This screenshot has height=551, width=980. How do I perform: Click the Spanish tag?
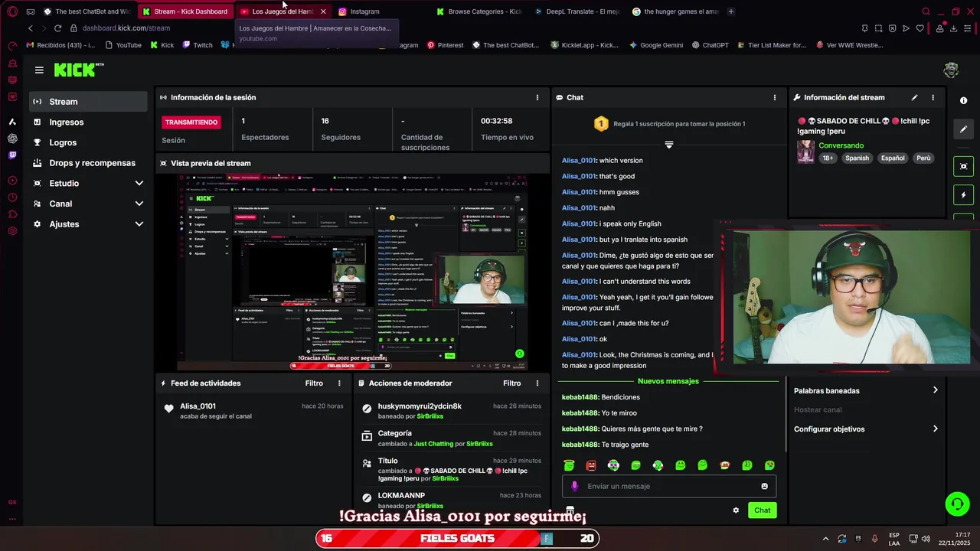point(857,158)
